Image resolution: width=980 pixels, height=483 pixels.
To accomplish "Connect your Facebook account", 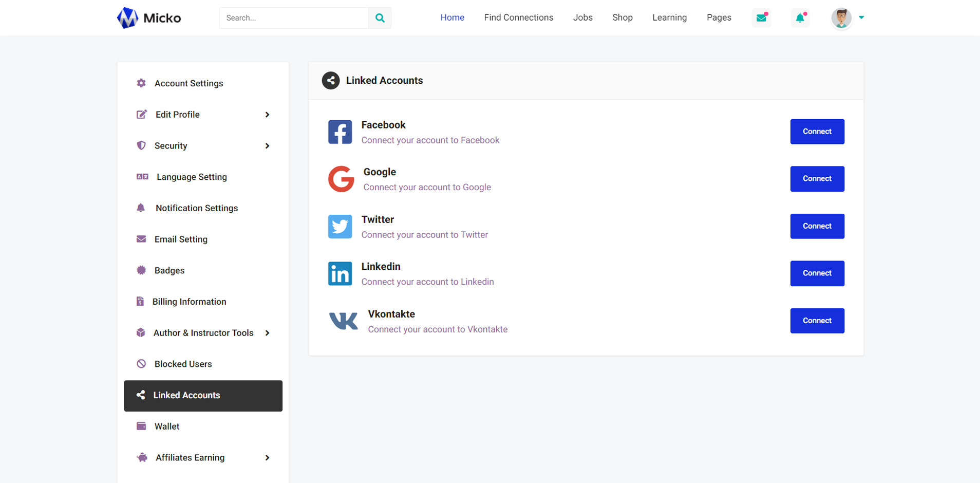I will pos(817,132).
